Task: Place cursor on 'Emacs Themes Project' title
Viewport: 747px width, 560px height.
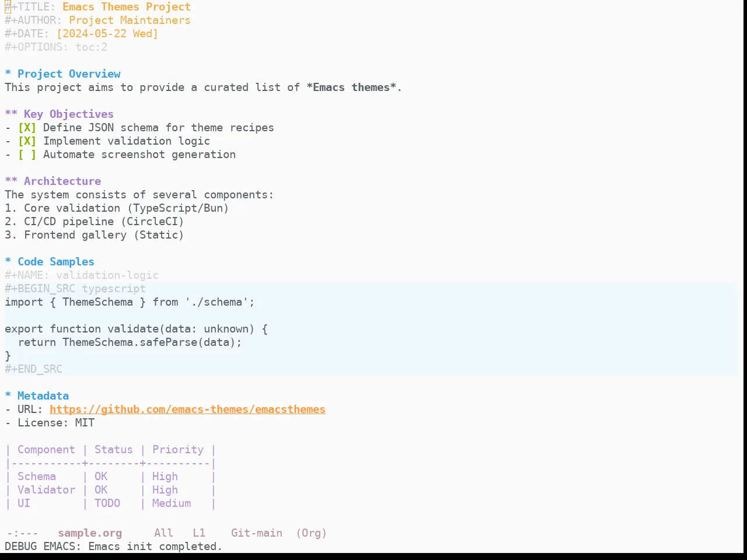Action: coord(127,7)
